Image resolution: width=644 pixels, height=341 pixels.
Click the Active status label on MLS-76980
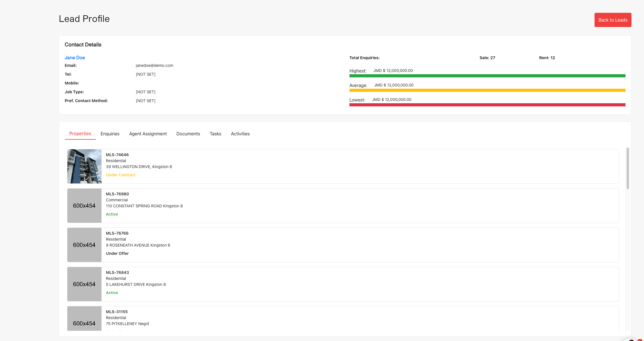click(x=112, y=214)
